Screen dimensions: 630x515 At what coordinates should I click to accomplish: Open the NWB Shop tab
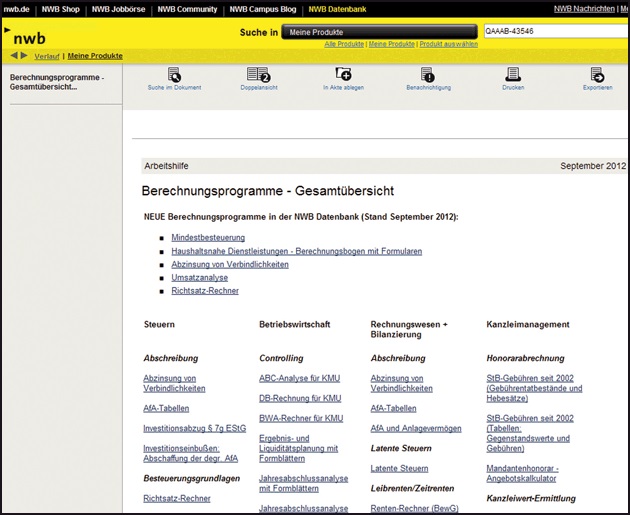[x=60, y=9]
